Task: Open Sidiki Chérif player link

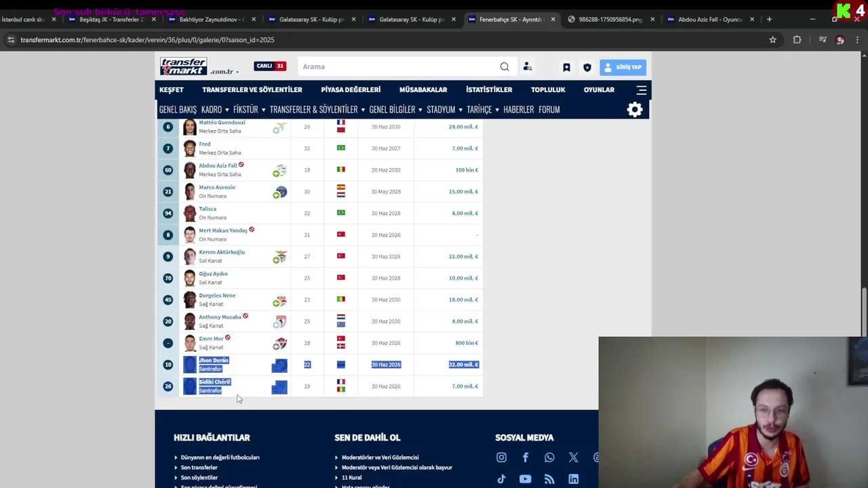Action: 214,382
